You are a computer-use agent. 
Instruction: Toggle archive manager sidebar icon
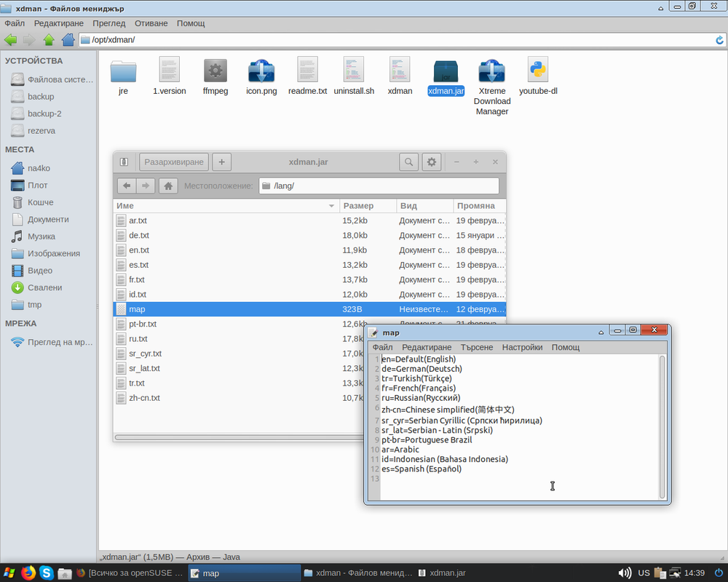[x=124, y=162]
